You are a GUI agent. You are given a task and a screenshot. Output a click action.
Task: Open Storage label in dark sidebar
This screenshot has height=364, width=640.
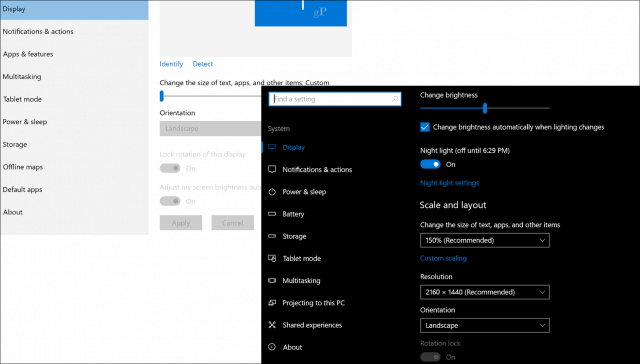(294, 236)
